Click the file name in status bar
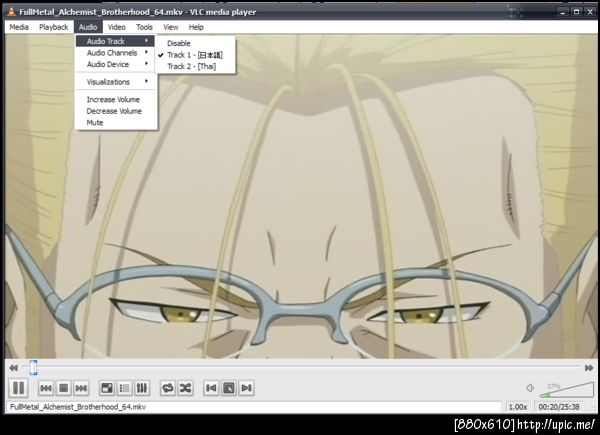Image resolution: width=600 pixels, height=435 pixels. pos(78,407)
